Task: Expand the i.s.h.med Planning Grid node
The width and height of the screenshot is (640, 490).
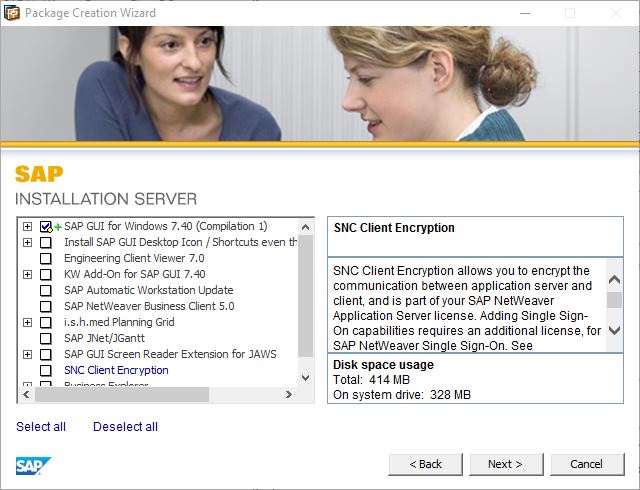Action: click(x=27, y=322)
